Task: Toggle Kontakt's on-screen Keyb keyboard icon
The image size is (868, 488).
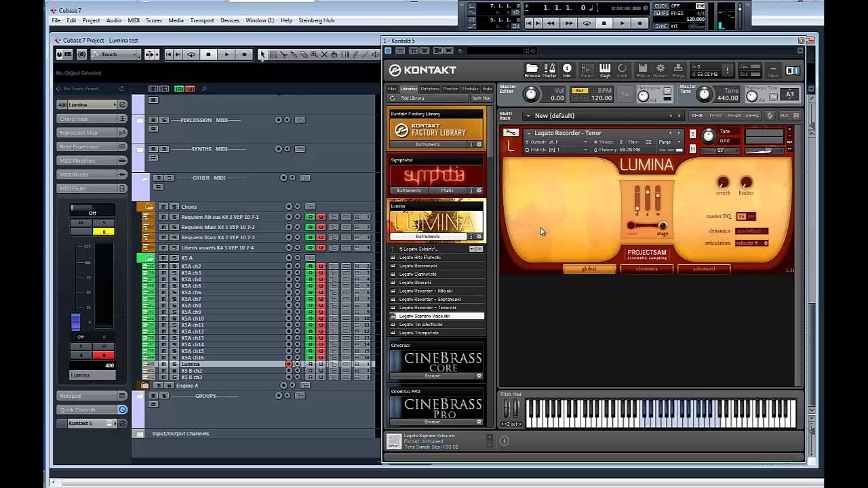Action: coord(605,70)
